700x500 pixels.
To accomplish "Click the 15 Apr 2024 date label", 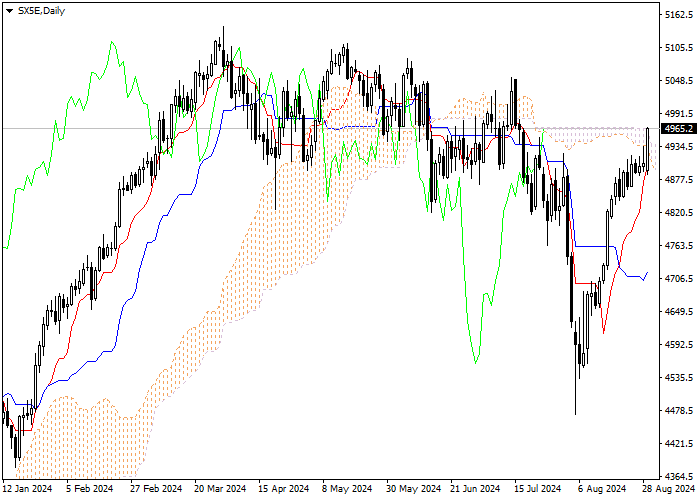I will click(x=284, y=489).
